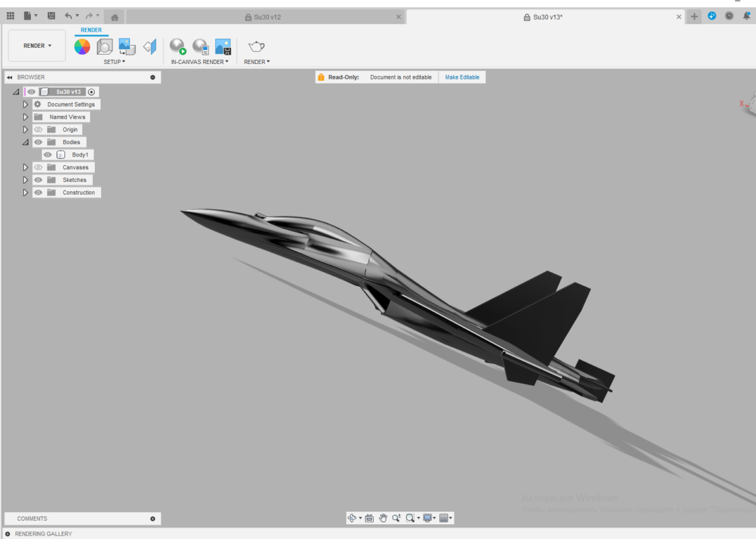The height and width of the screenshot is (539, 756).
Task: Close the Su30 v13* tab
Action: tap(679, 17)
